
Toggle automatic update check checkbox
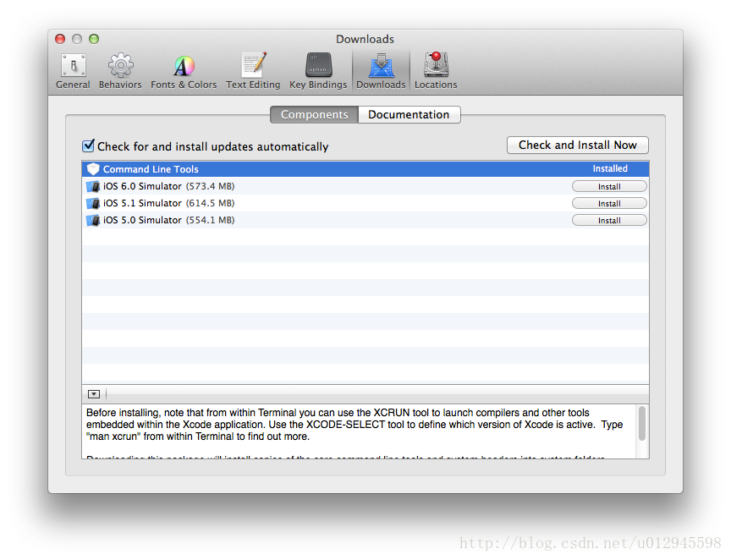click(88, 146)
